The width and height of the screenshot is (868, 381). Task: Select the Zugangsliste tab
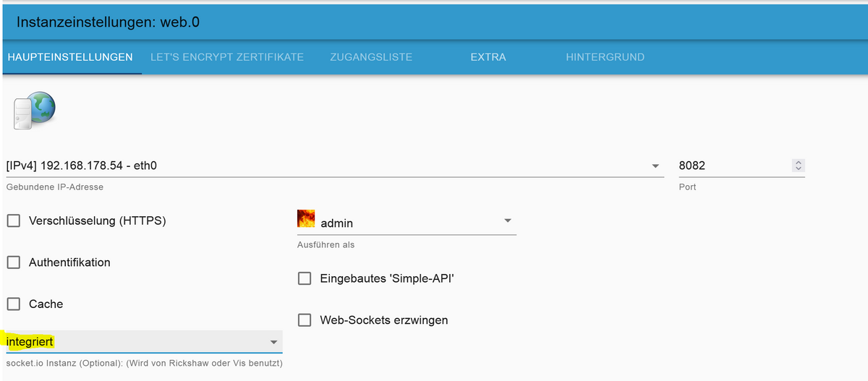(x=371, y=57)
